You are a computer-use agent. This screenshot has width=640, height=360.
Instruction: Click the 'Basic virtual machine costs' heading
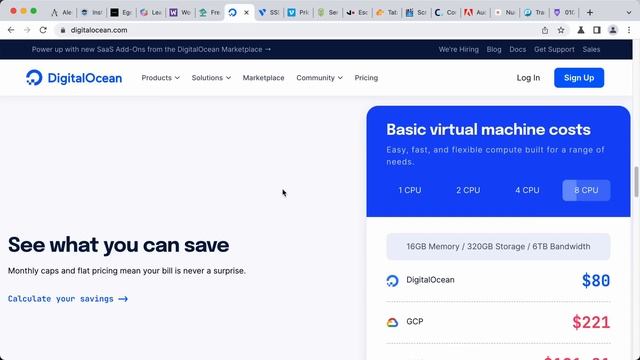[488, 129]
